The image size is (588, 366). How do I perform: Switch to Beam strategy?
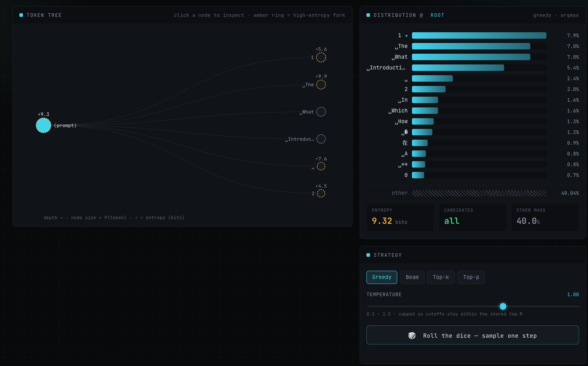click(x=412, y=277)
